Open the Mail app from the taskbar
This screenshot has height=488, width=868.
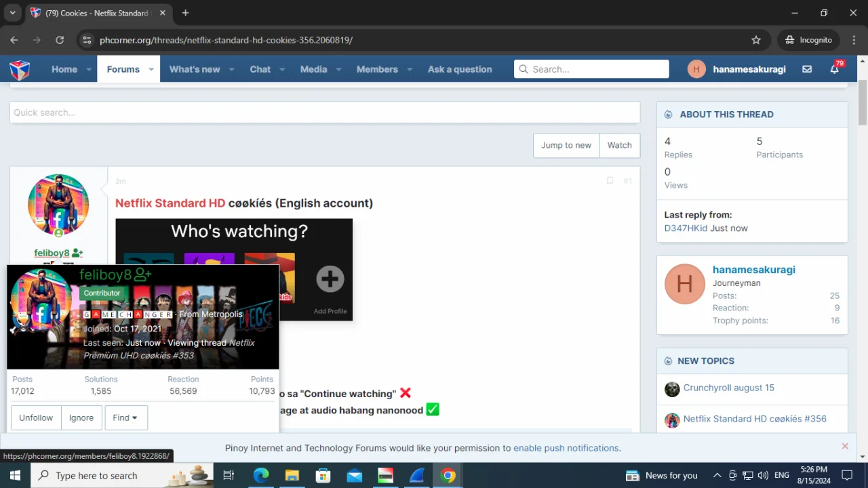pyautogui.click(x=354, y=475)
